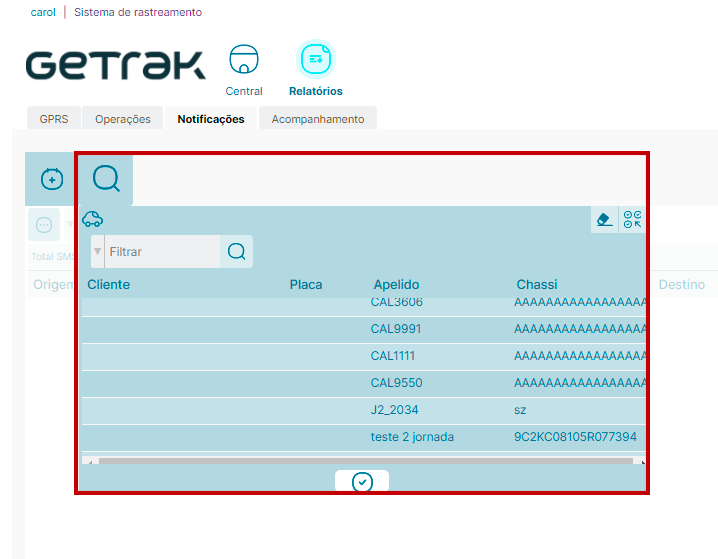Open the Relatórios module icon

315,59
